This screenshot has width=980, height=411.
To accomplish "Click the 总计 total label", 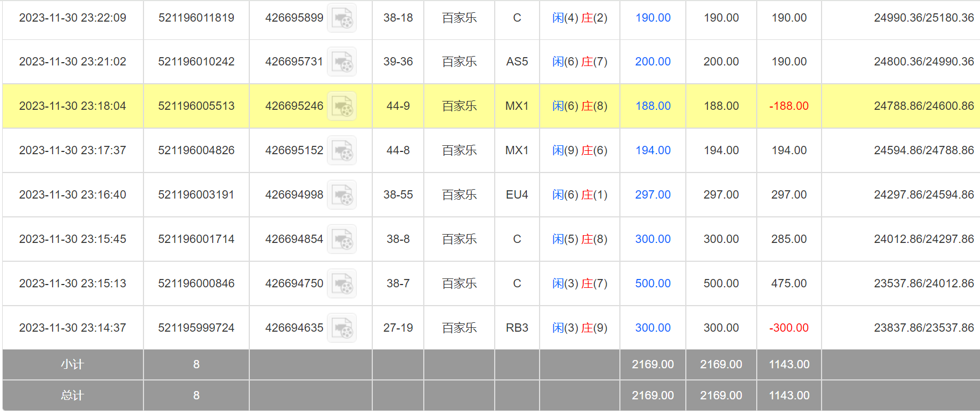I will click(72, 395).
